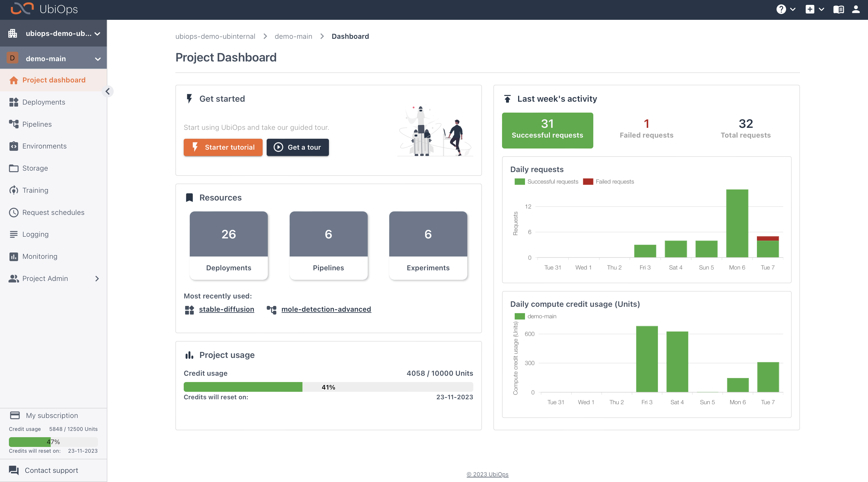The height and width of the screenshot is (482, 868).
Task: Click the demo-main project D avatar
Action: 12,58
